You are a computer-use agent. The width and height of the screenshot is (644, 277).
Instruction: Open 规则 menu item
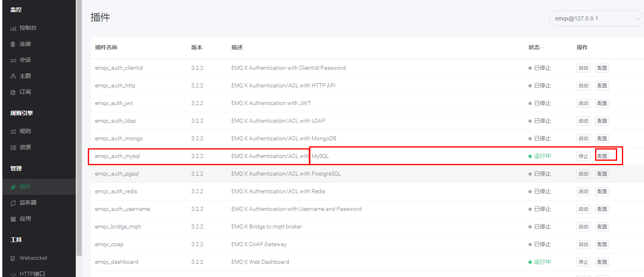click(39, 131)
